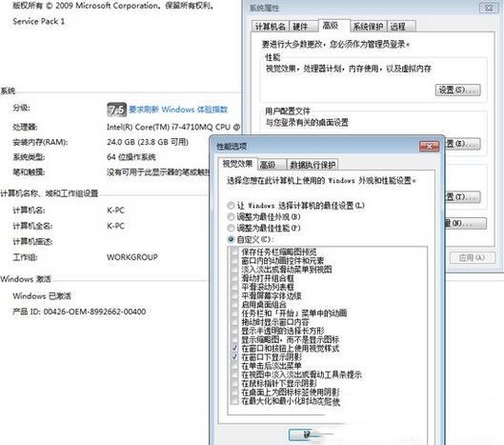Tick 启用桌面组合 checkbox
The height and width of the screenshot is (445, 504).
click(x=234, y=304)
